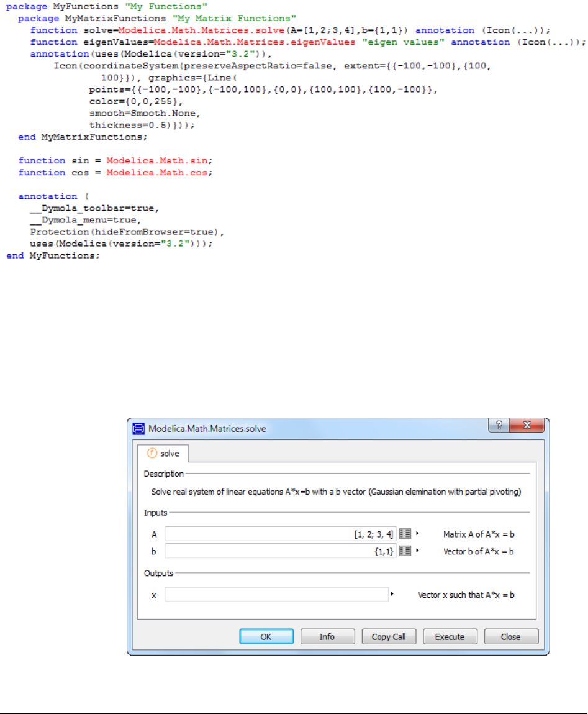The height and width of the screenshot is (714, 588).
Task: Run the function with the Execute button
Action: [450, 636]
